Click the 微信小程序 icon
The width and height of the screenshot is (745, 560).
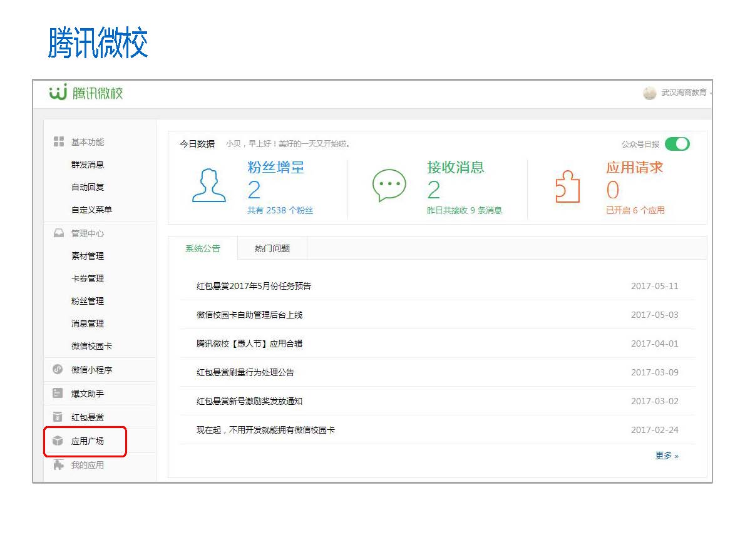(x=58, y=369)
